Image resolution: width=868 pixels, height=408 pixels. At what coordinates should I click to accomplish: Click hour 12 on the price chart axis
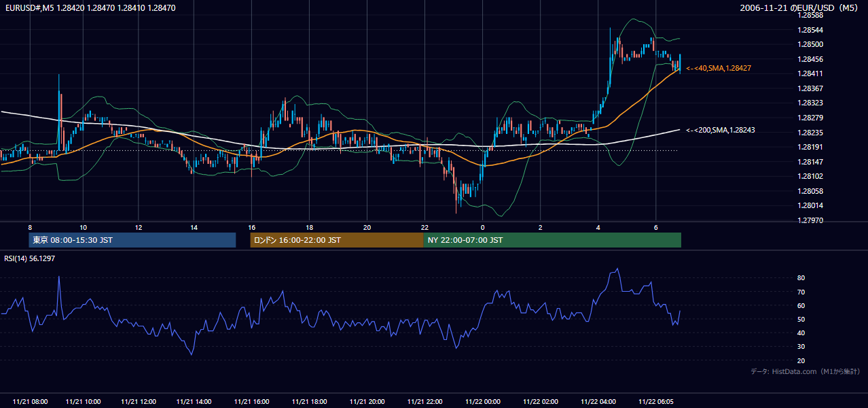139,227
